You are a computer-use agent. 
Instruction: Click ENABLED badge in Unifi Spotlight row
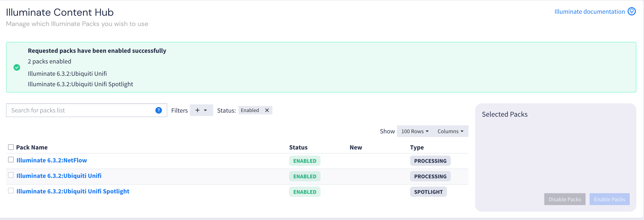coord(305,192)
